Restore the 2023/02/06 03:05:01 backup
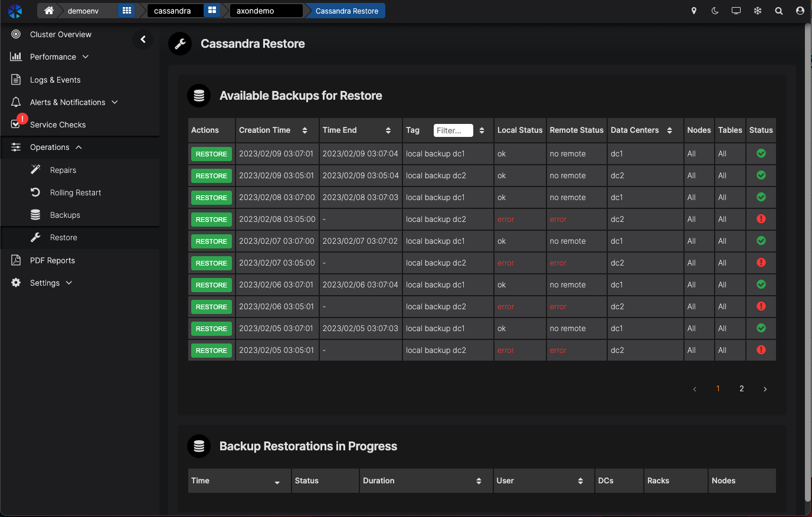This screenshot has height=517, width=812. (211, 307)
